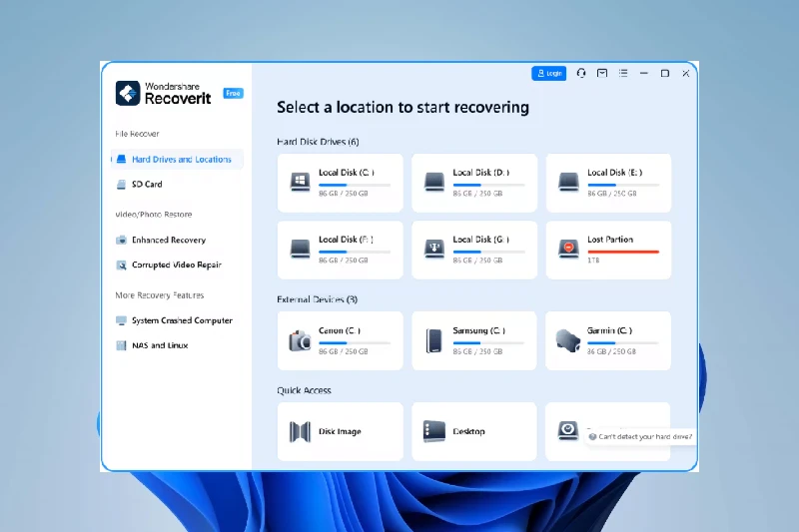The height and width of the screenshot is (532, 799).
Task: Click the envelope feedback icon
Action: point(602,73)
